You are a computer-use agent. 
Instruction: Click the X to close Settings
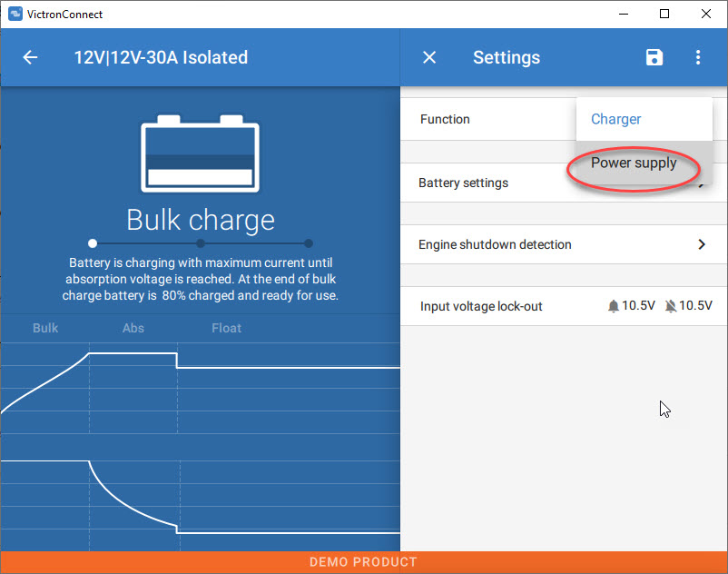pyautogui.click(x=429, y=57)
